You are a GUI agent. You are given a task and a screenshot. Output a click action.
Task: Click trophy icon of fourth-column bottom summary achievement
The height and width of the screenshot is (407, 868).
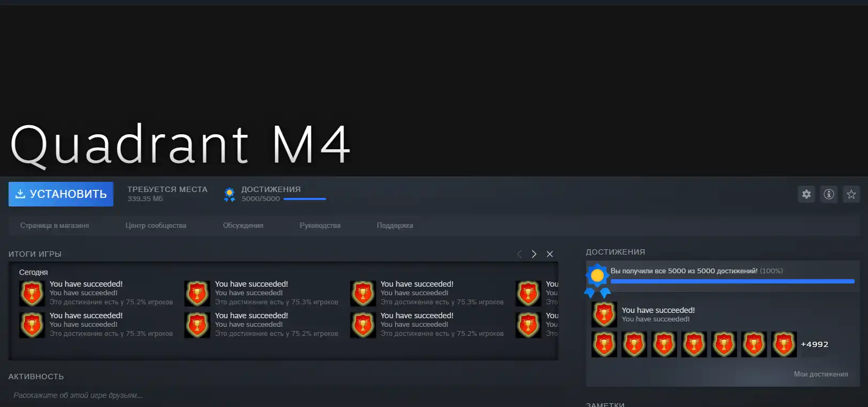[x=528, y=325]
